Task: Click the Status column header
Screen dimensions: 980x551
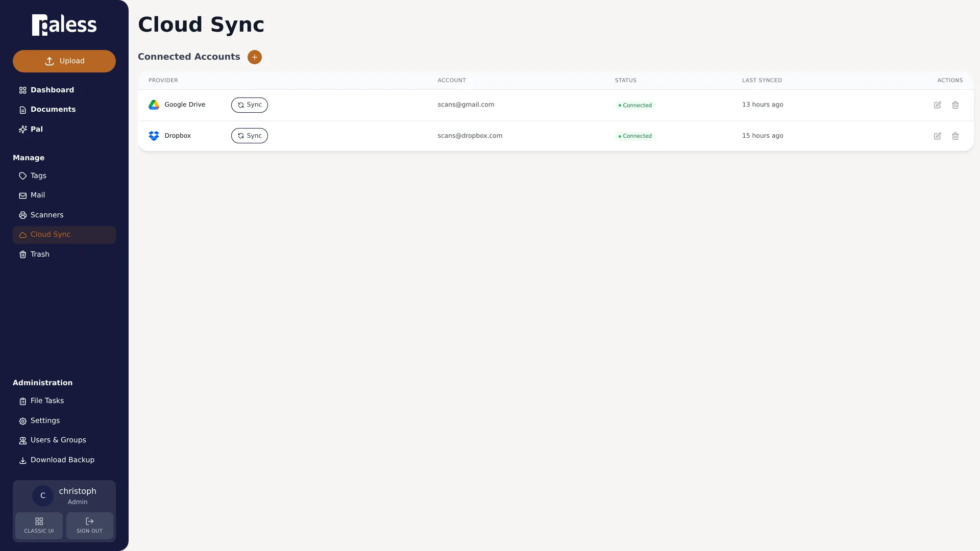Action: [626, 81]
